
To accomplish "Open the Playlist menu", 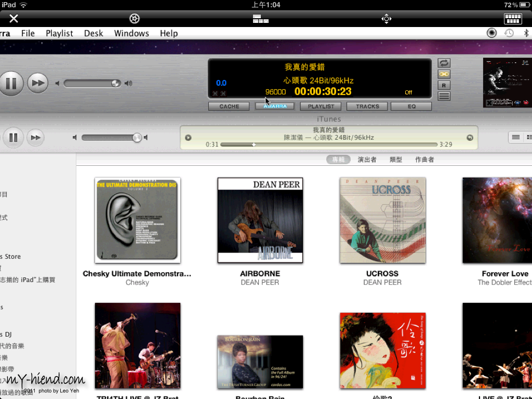I will [59, 33].
